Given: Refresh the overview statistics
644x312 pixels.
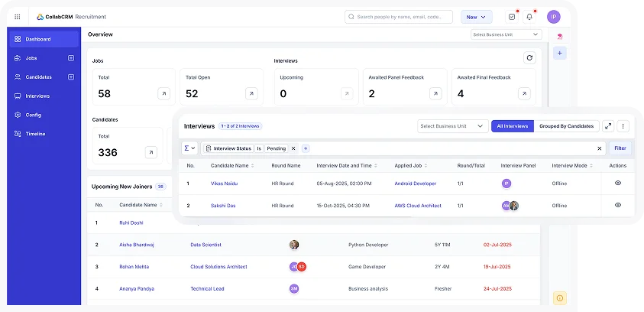Looking at the screenshot, I should 529,57.
